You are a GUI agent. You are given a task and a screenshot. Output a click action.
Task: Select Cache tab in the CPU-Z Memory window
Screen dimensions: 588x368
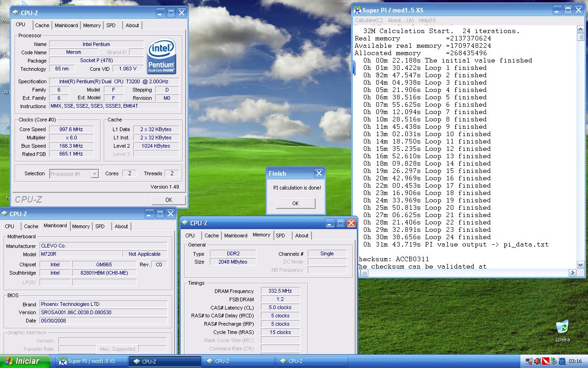coord(211,236)
